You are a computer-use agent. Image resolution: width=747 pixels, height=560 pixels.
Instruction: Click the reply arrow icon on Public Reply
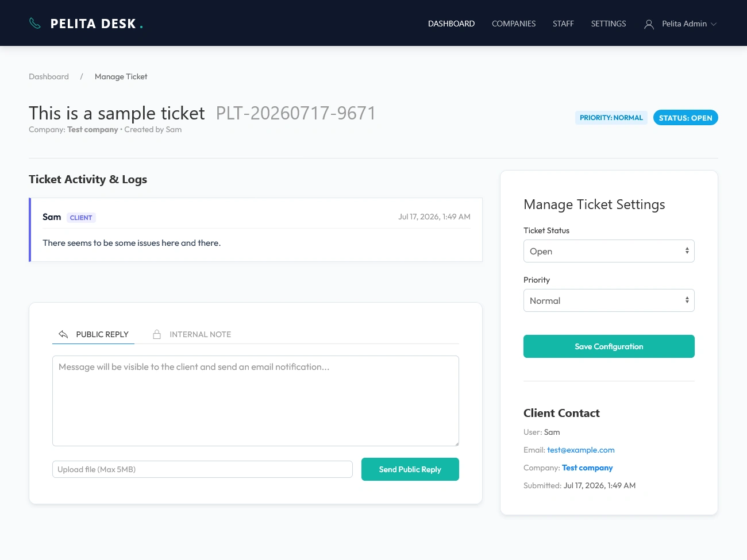pos(63,334)
